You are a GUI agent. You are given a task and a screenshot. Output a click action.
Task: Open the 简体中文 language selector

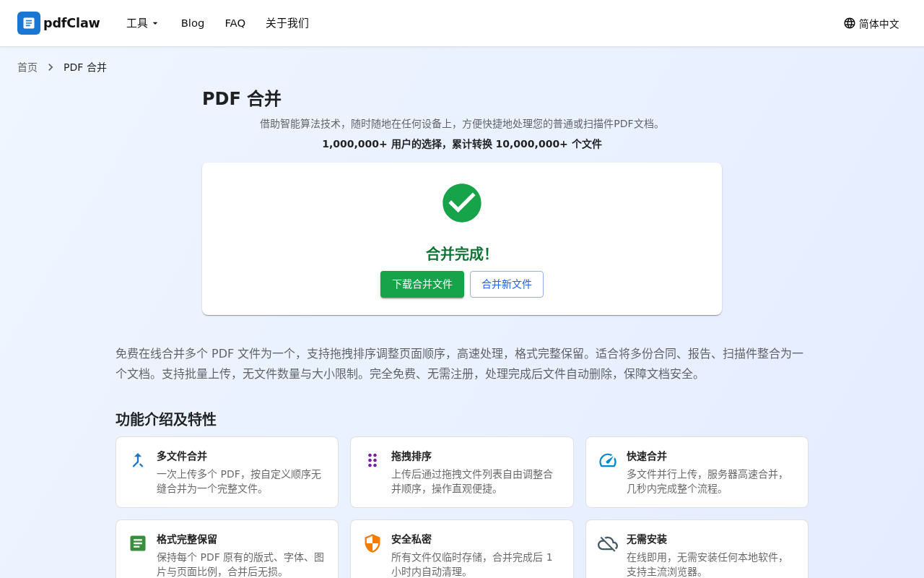871,23
